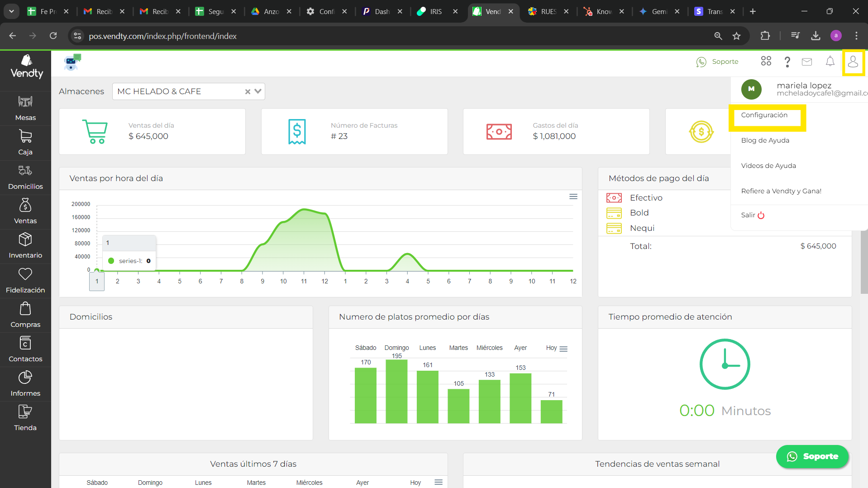
Task: Click Salir to log out
Action: 753,215
